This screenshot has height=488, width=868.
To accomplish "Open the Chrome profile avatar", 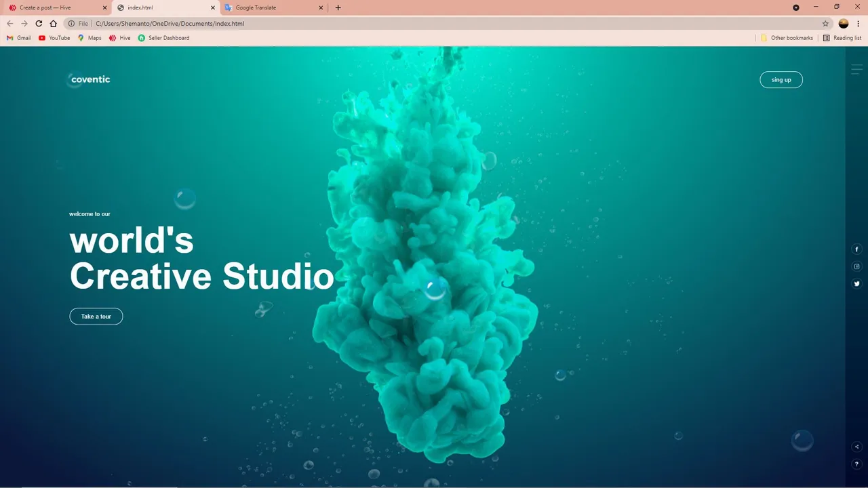I will pos(844,24).
